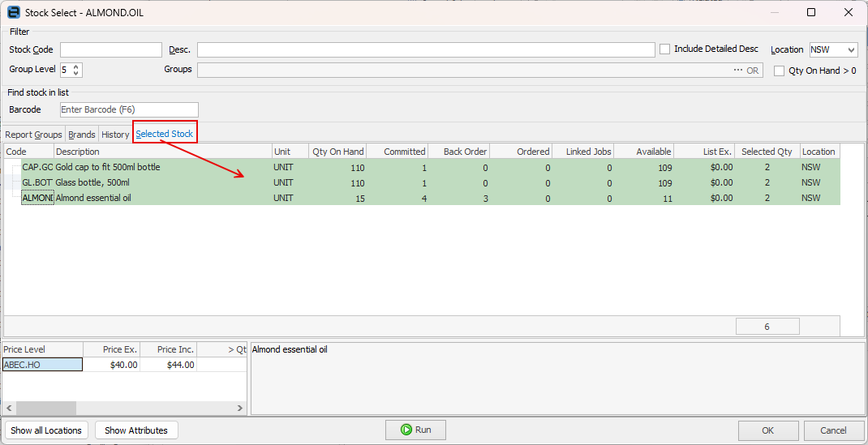Click the Qty On Hand column header
The width and height of the screenshot is (868, 445).
click(x=337, y=152)
